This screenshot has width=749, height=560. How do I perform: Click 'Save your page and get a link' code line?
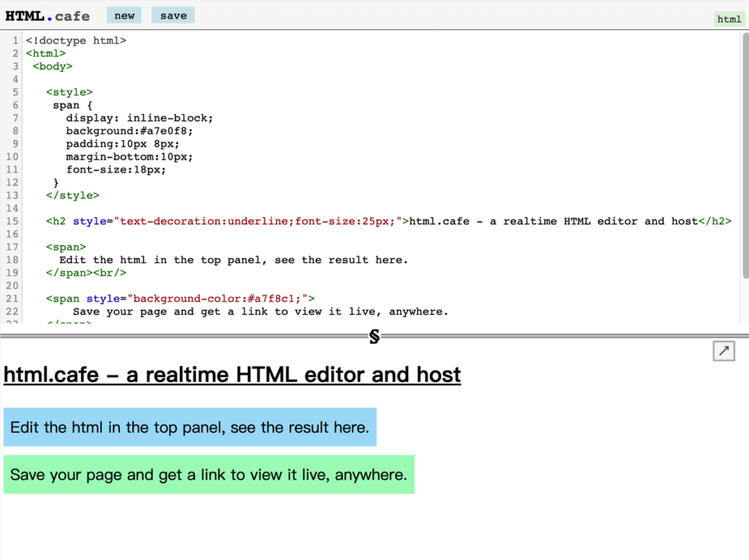pos(261,311)
